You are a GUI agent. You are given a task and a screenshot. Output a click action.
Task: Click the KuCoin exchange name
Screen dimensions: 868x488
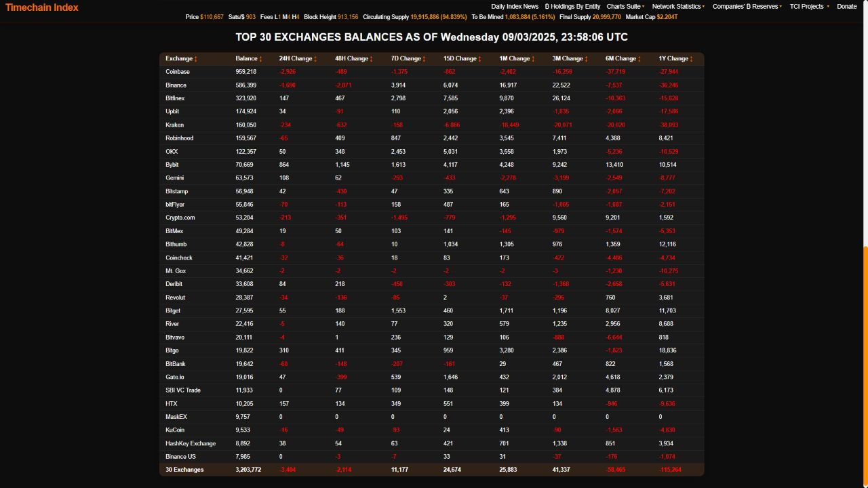[x=175, y=430]
